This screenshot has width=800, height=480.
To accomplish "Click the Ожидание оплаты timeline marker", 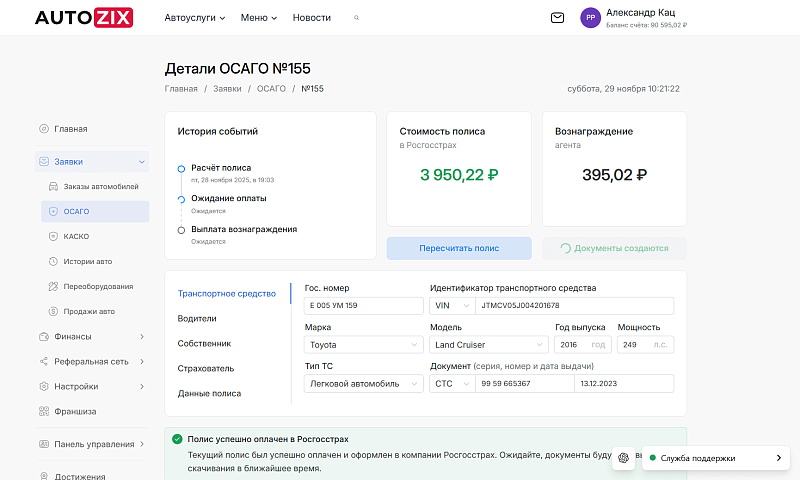I will pyautogui.click(x=181, y=199).
